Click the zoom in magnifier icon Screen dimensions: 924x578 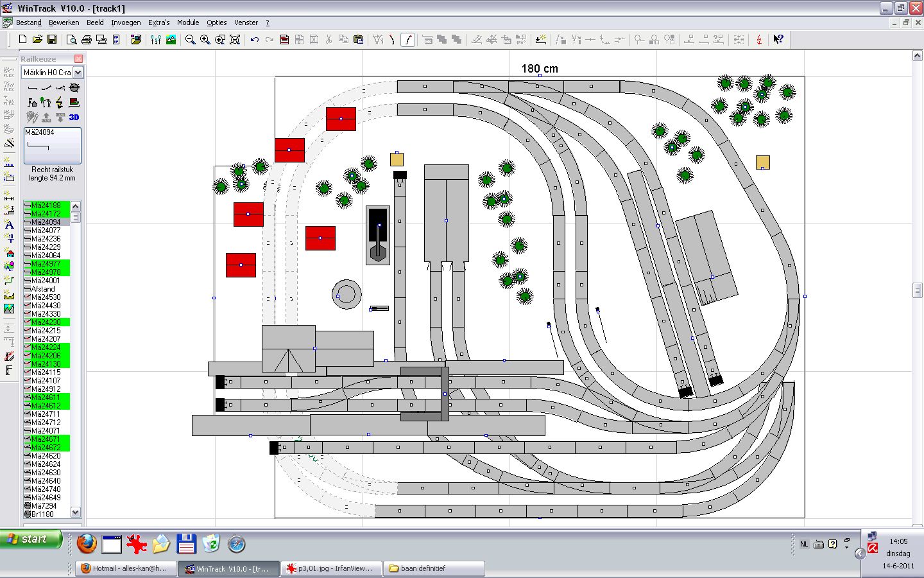point(205,40)
